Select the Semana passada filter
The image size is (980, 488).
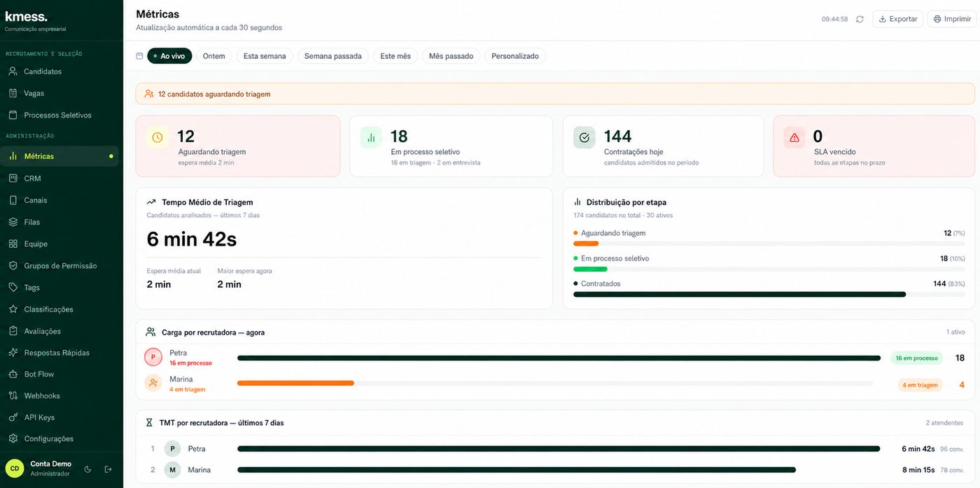coord(332,56)
